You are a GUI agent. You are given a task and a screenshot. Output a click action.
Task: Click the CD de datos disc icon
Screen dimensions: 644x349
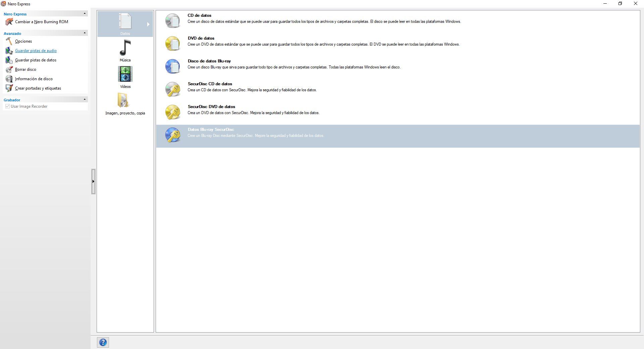[x=173, y=21]
